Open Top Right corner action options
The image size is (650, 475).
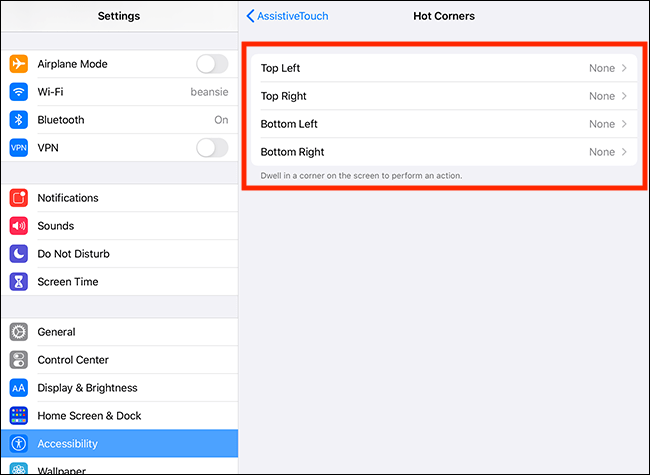pos(444,96)
